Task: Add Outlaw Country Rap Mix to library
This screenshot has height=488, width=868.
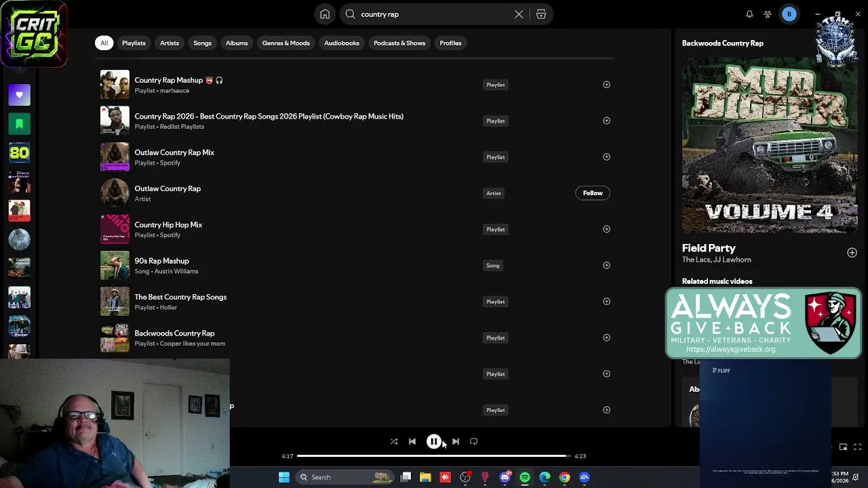Action: pos(606,157)
